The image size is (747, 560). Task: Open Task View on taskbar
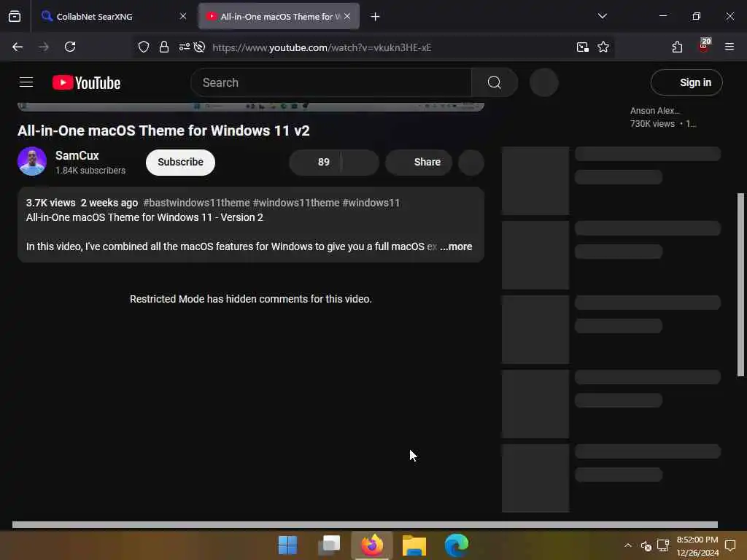329,545
